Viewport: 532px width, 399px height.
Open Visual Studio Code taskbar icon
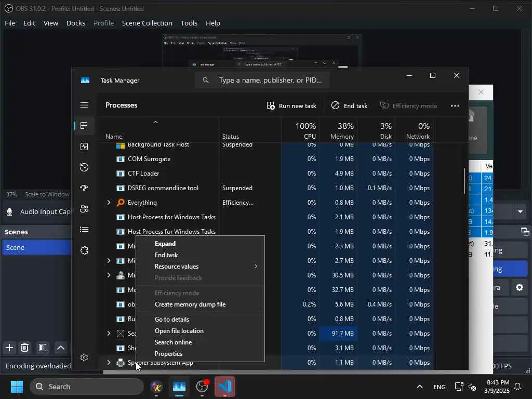pos(224,387)
